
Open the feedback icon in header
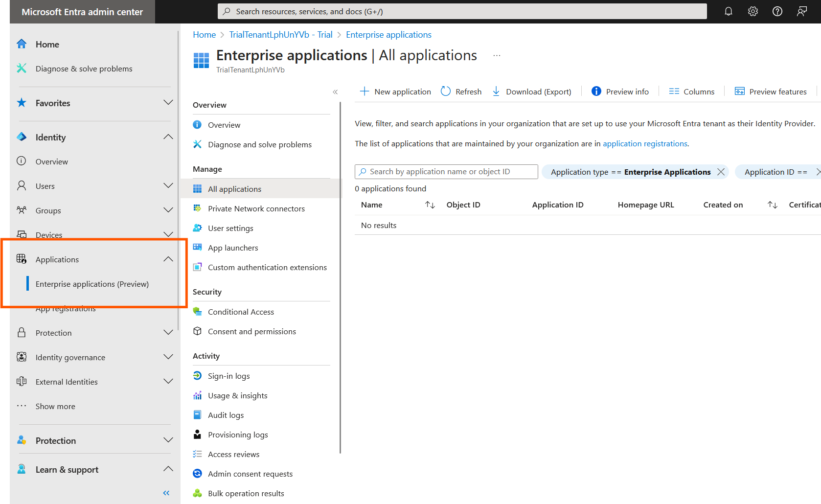coord(801,11)
